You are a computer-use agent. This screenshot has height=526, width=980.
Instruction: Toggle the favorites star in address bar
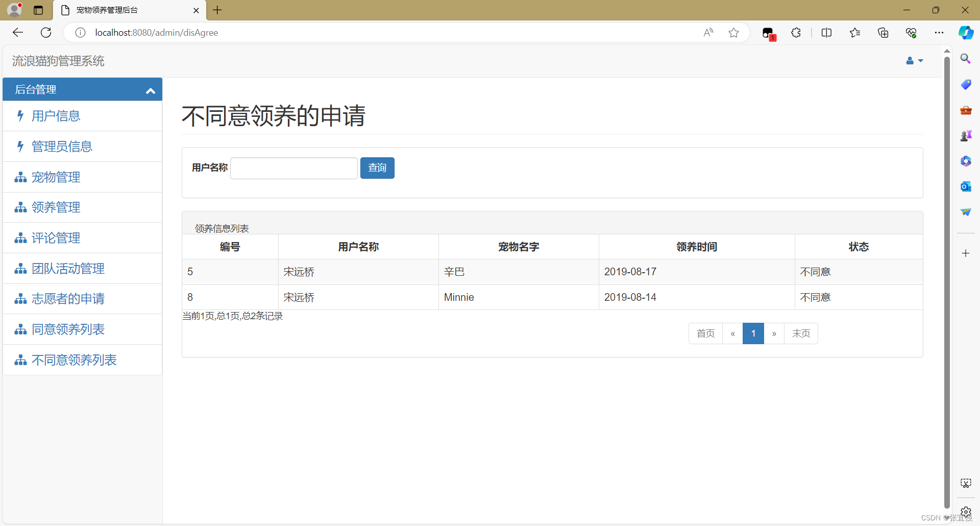733,32
